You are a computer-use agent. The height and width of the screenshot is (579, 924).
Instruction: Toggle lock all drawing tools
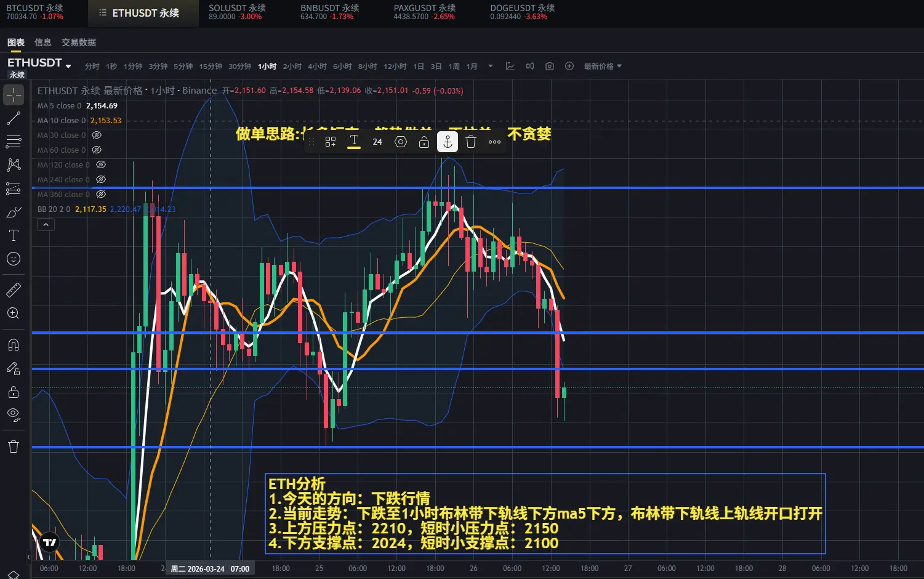click(14, 392)
